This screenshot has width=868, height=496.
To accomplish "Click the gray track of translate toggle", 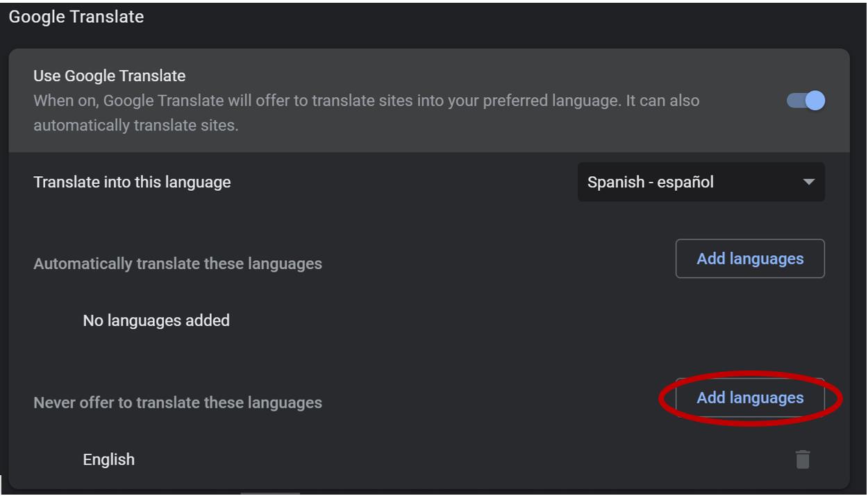I will click(796, 101).
